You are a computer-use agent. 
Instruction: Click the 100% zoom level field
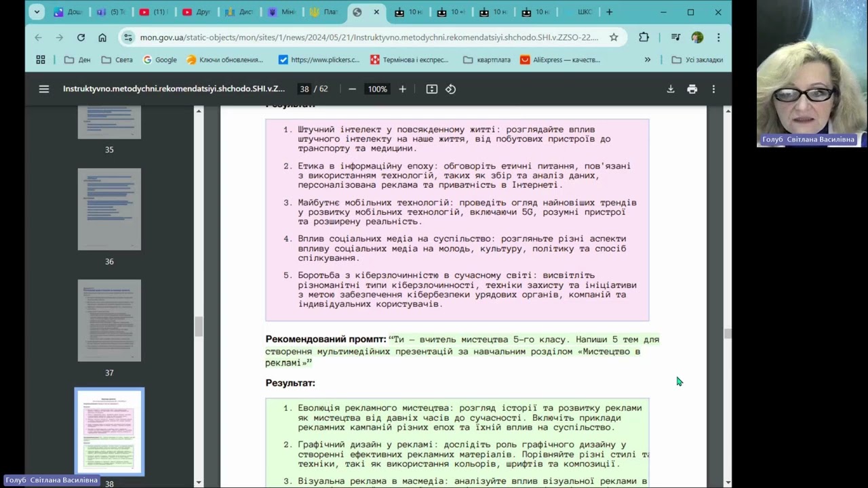coord(377,89)
